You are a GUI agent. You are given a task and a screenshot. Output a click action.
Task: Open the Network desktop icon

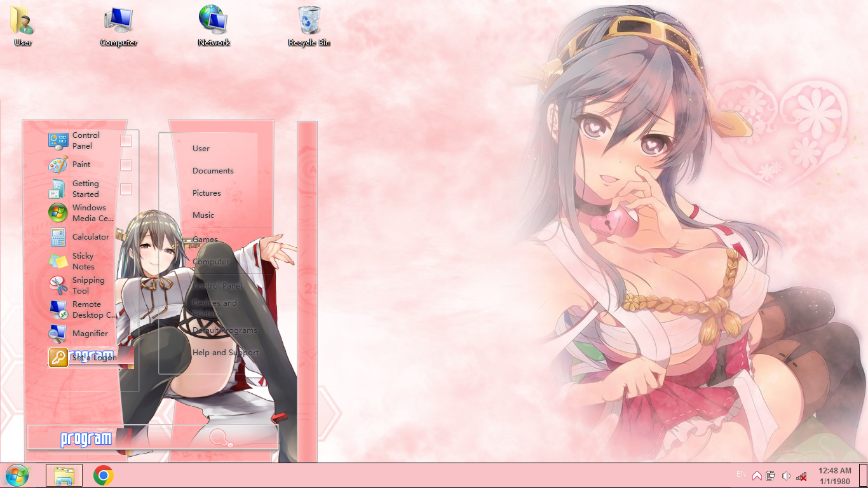(214, 26)
